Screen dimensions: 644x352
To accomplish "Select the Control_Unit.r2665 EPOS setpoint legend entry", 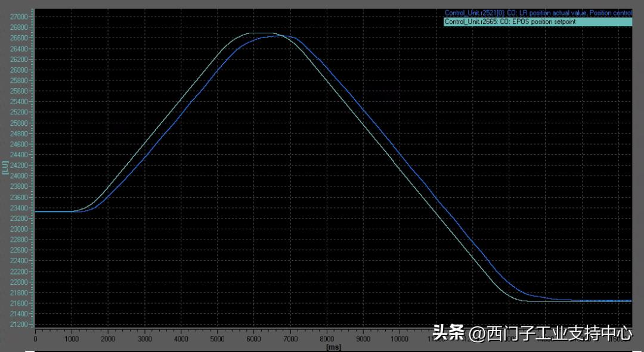I will point(510,21).
